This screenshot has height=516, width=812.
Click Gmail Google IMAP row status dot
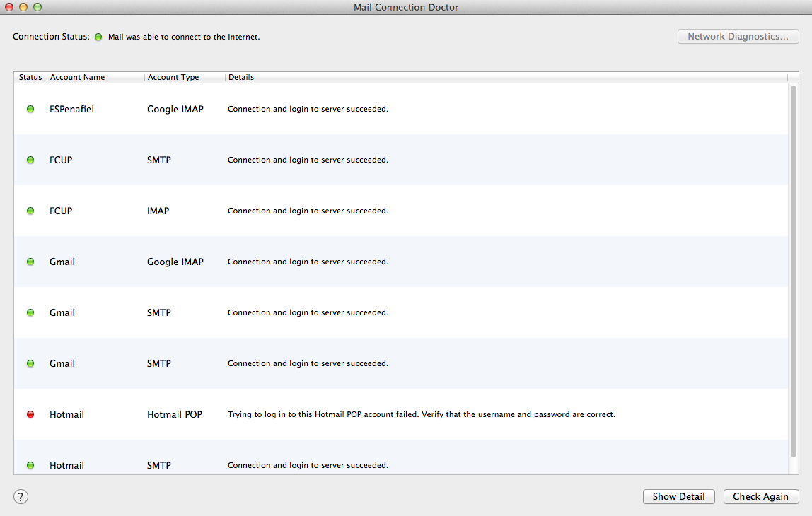[30, 262]
